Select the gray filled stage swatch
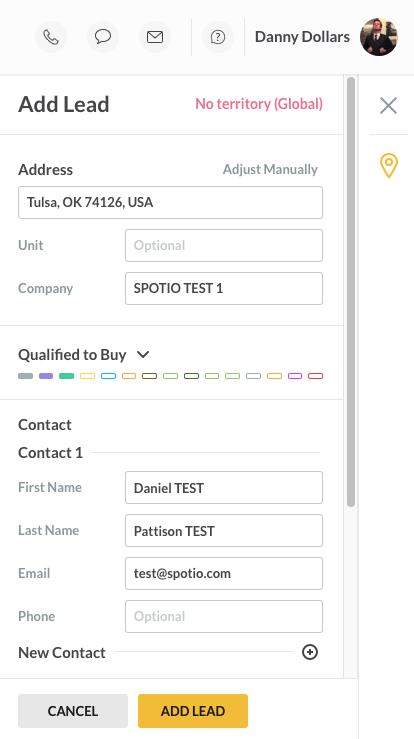 point(25,376)
